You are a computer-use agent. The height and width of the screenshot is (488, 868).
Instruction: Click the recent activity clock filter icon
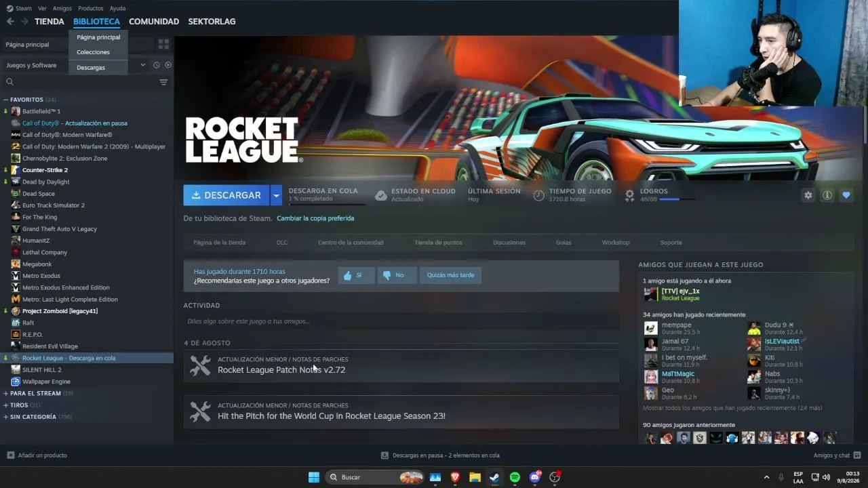point(157,65)
